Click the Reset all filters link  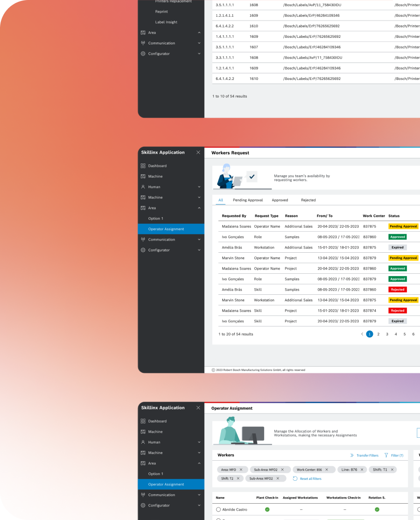[x=310, y=479]
